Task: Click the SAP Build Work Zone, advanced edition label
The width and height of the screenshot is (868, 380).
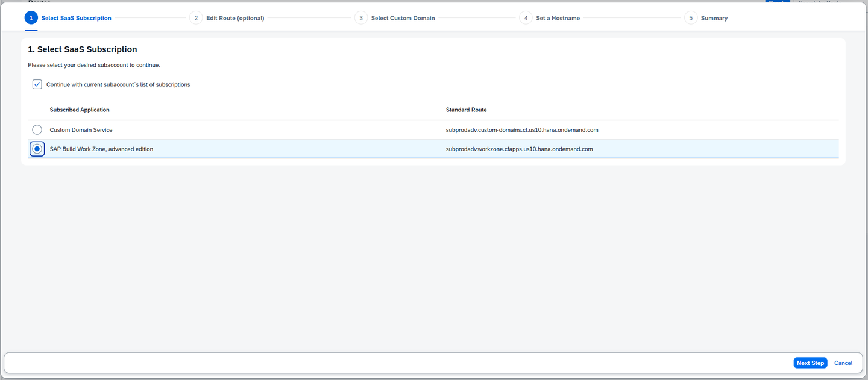Action: pyautogui.click(x=101, y=149)
